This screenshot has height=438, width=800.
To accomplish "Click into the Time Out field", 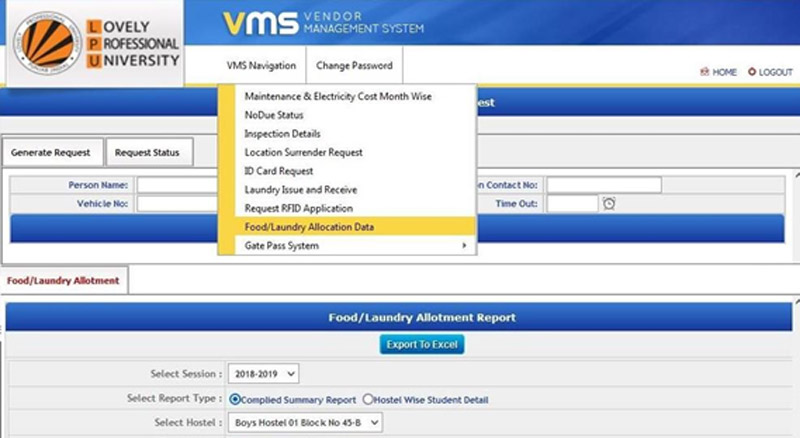I will [572, 204].
